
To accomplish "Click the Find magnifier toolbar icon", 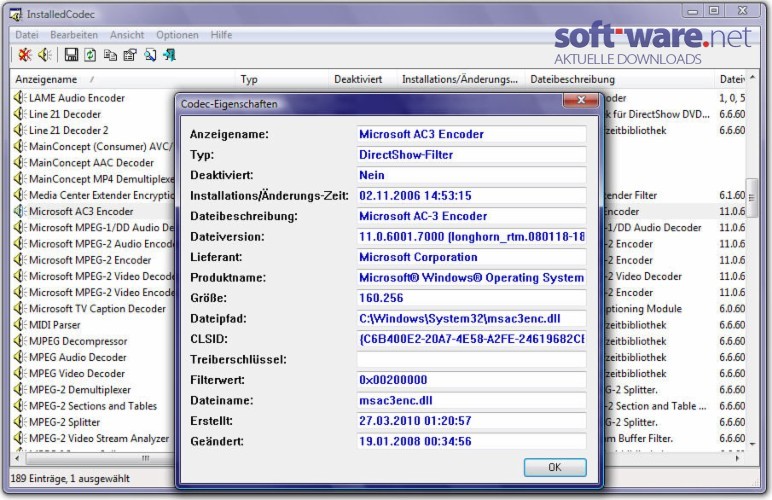I will [150, 55].
